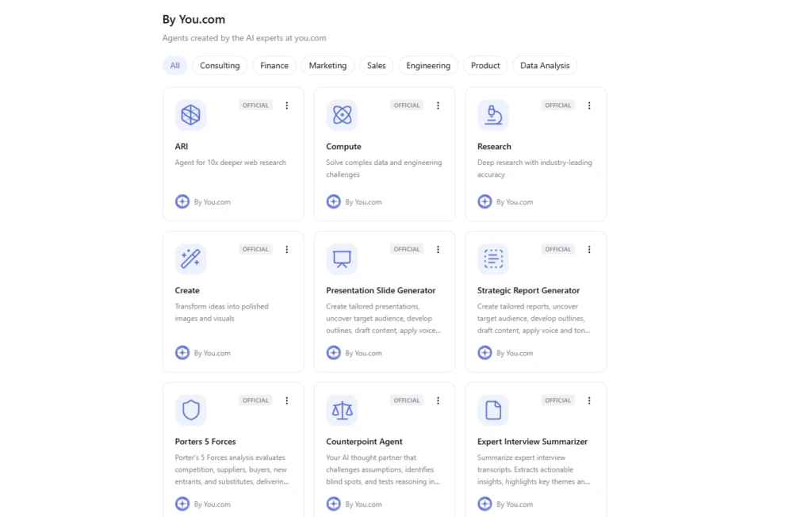Open the three-dot menu on Create card
812x517 pixels.
click(x=287, y=250)
